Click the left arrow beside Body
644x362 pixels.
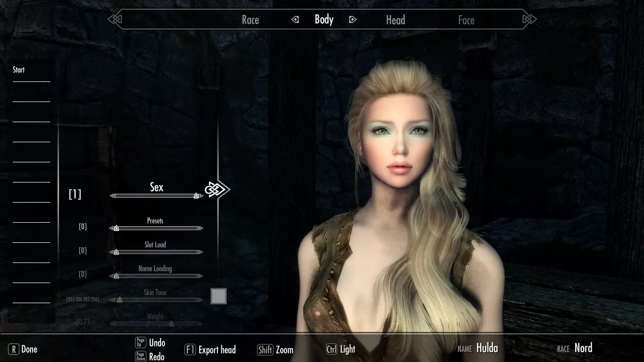(x=295, y=20)
